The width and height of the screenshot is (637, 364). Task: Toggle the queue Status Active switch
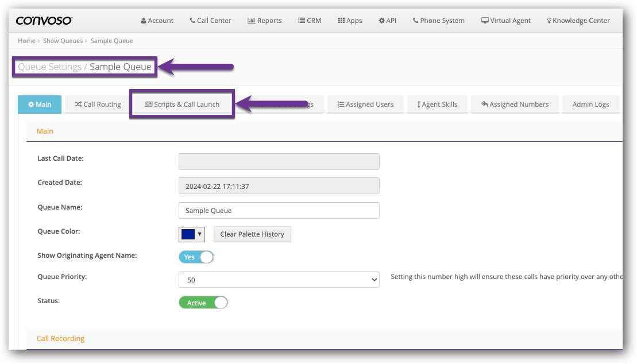coord(203,303)
